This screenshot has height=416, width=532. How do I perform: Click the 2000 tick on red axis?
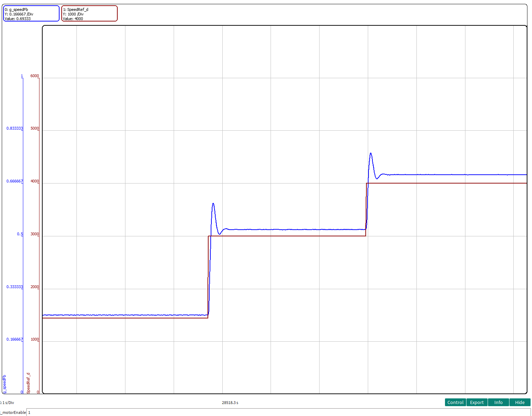click(x=35, y=287)
